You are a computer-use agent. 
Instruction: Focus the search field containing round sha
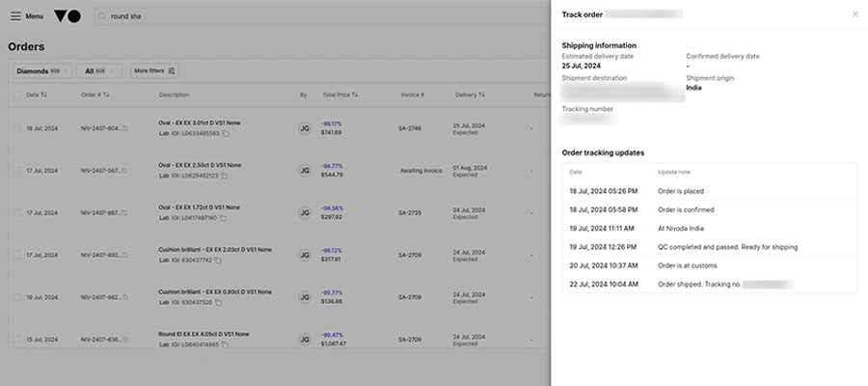click(321, 16)
